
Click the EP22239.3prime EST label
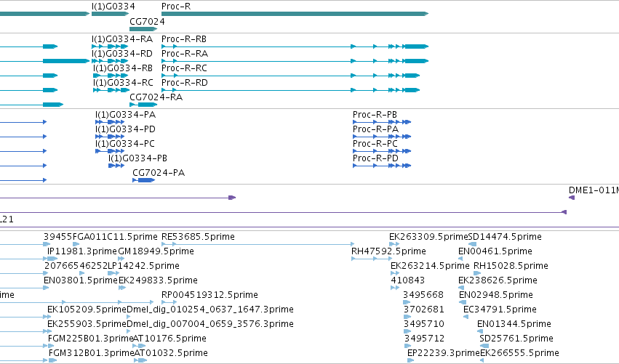click(x=444, y=353)
